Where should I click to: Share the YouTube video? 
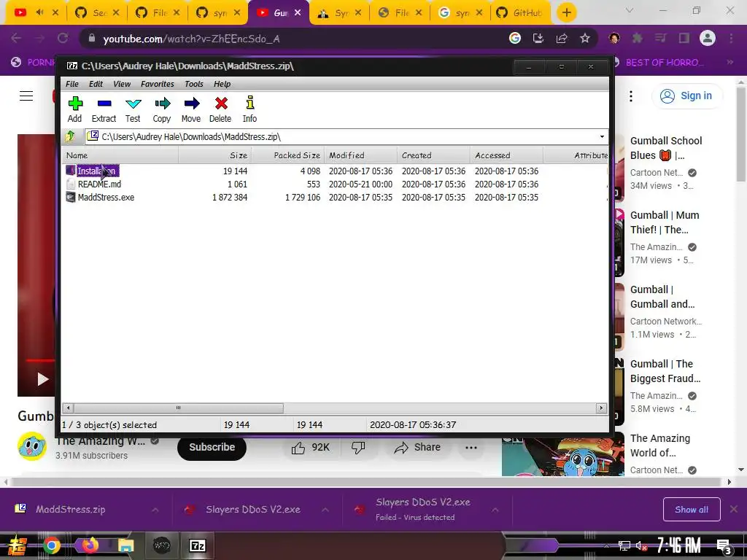417,447
